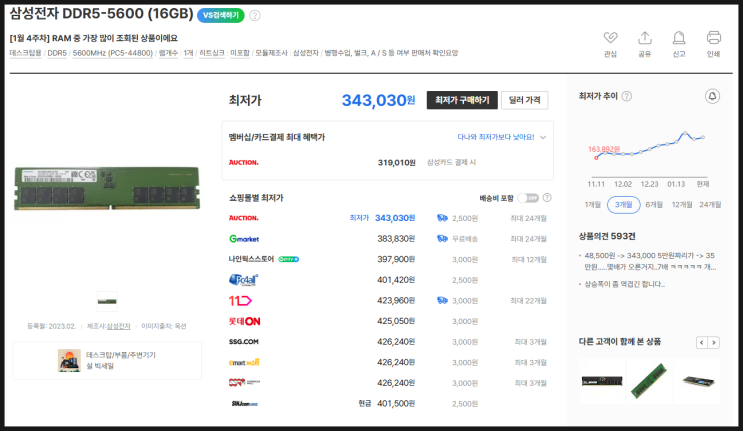Select 12개월 price trend period
This screenshot has height=431, width=743.
click(x=682, y=205)
